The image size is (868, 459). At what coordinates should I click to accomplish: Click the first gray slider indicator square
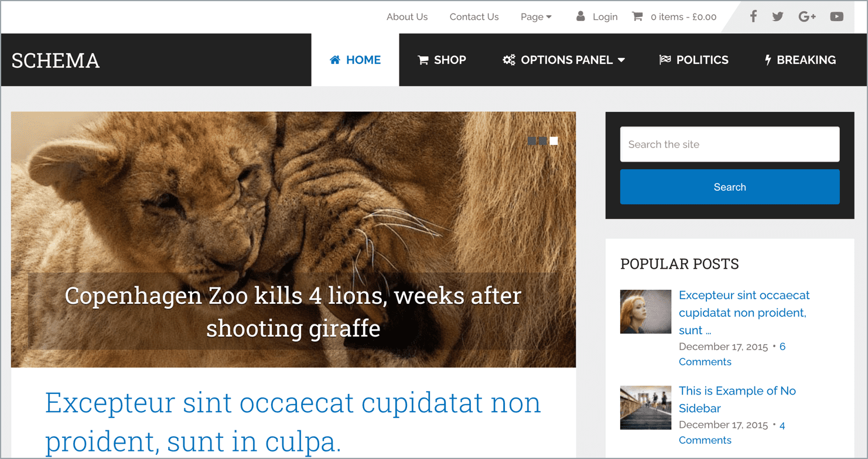tap(531, 141)
